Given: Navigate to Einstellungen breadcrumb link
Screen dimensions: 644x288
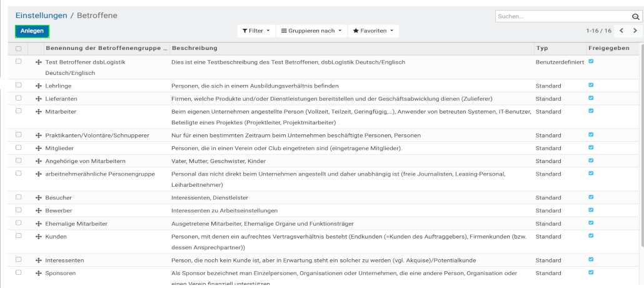Looking at the screenshot, I should 42,15.
